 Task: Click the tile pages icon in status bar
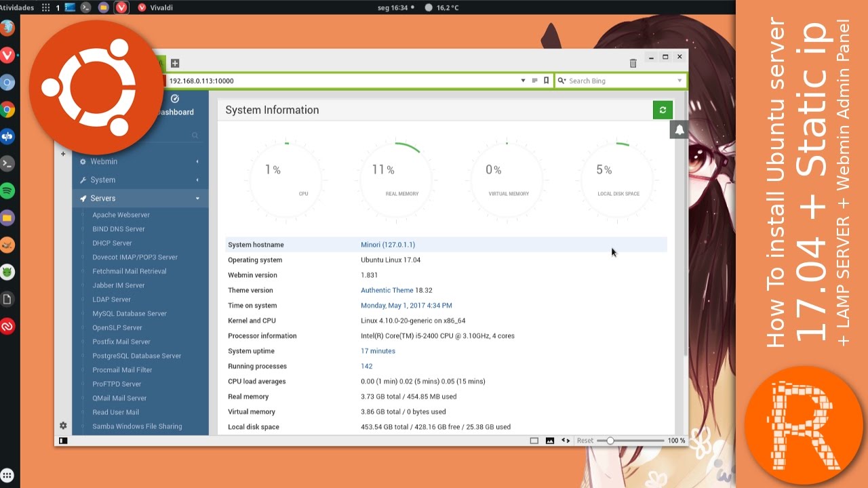tap(534, 441)
